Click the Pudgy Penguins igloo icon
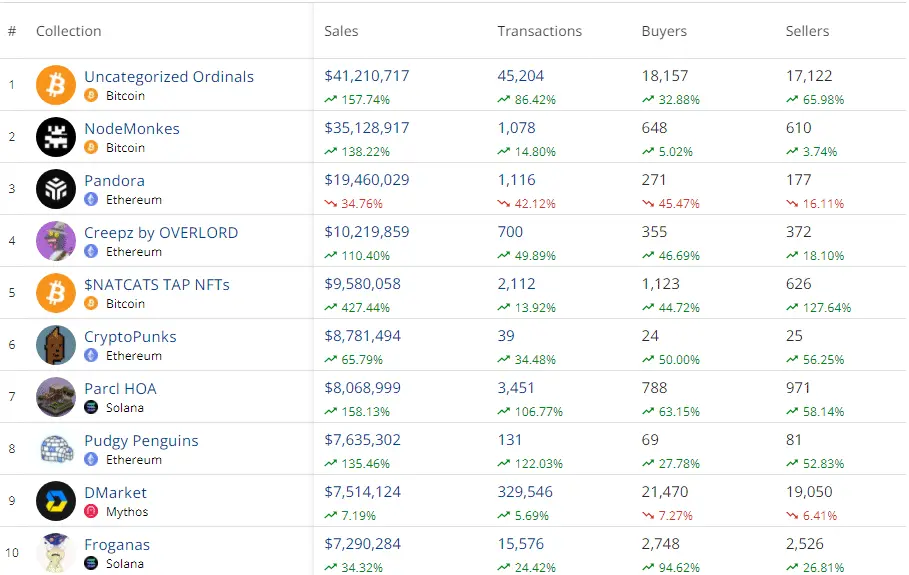This screenshot has width=909, height=575. tap(56, 449)
